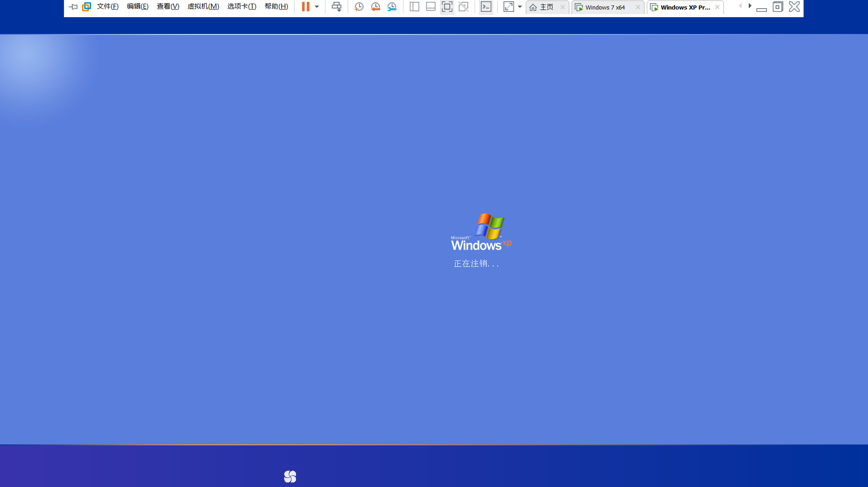
Task: Open the 选项卡(T) menu
Action: point(242,7)
